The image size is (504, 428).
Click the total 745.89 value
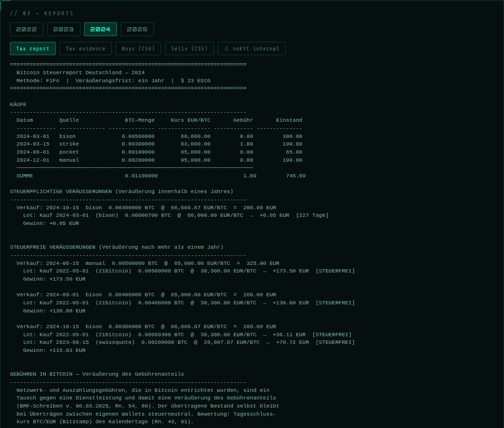(296, 176)
